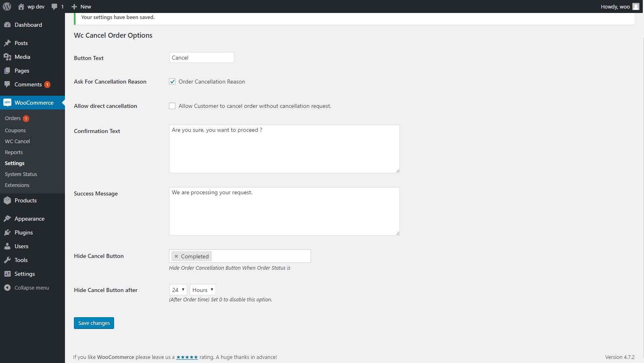Click the Posts pushpin icon
Image resolution: width=644 pixels, height=363 pixels.
tap(7, 43)
